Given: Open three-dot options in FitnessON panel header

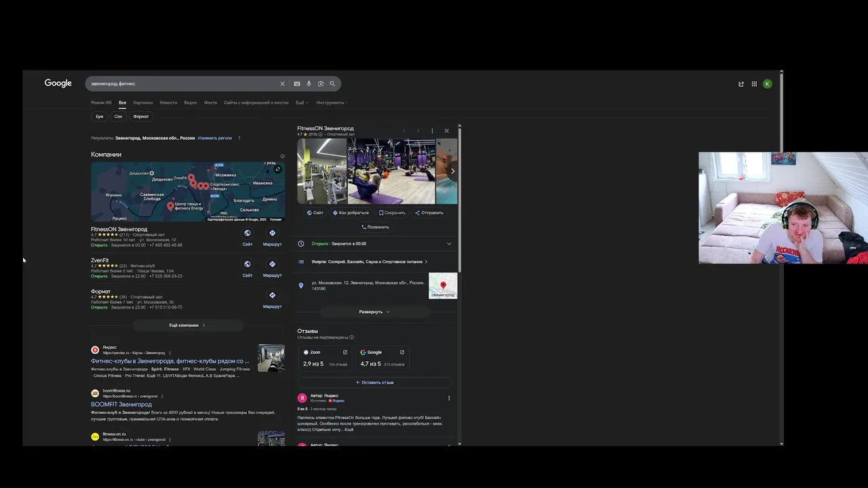Looking at the screenshot, I should coord(432,131).
